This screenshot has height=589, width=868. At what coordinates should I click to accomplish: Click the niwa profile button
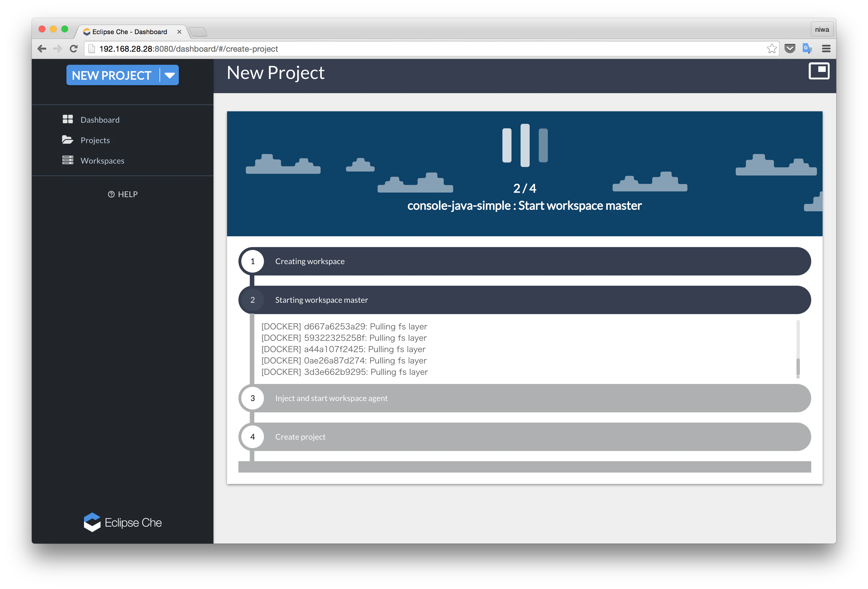point(822,30)
